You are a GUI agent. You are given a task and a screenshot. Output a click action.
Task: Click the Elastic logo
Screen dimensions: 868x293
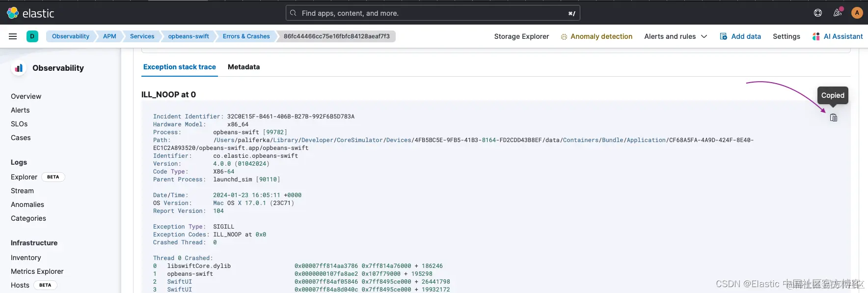coord(30,13)
